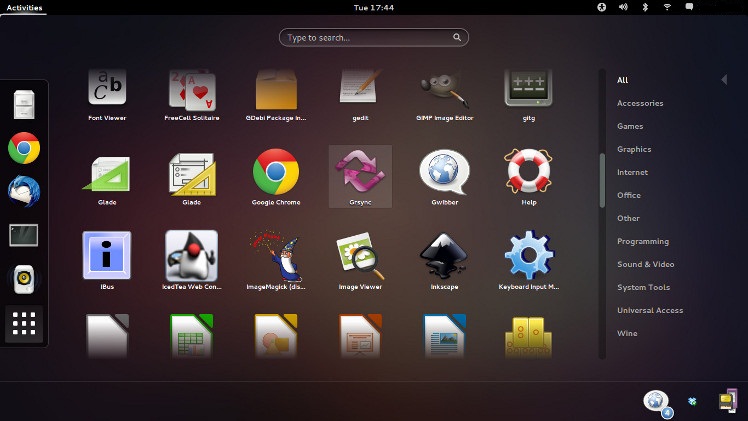This screenshot has width=748, height=421.
Task: Open the Bluetooth menu in top bar
Action: 645,7
